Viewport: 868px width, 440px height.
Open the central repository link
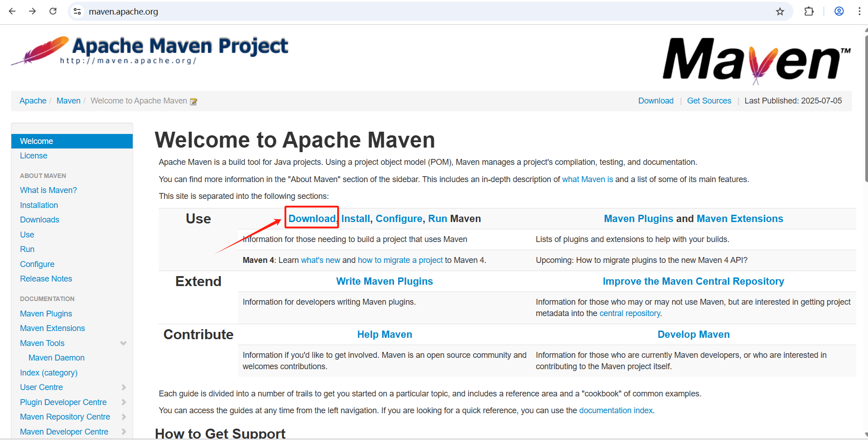coord(629,313)
